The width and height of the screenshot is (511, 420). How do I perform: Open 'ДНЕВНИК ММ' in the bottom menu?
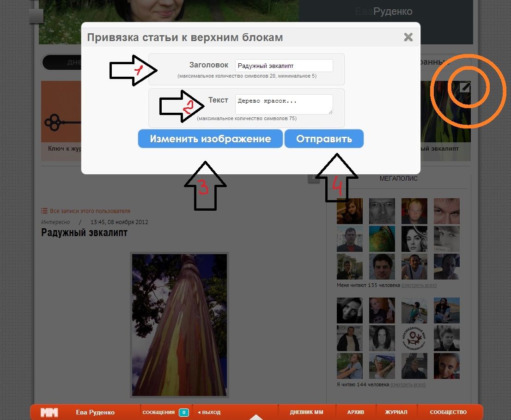(x=306, y=412)
